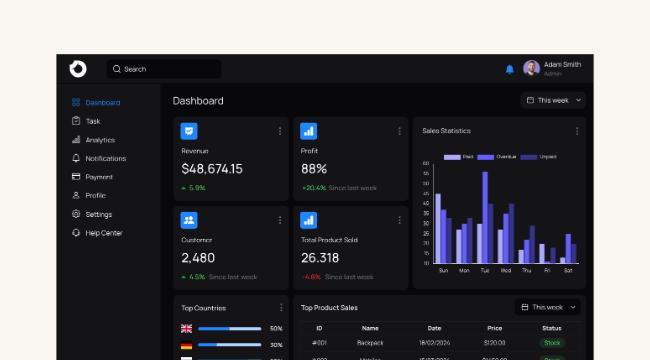Click the Dashboard sidebar icon
The image size is (650, 360).
coord(76,102)
